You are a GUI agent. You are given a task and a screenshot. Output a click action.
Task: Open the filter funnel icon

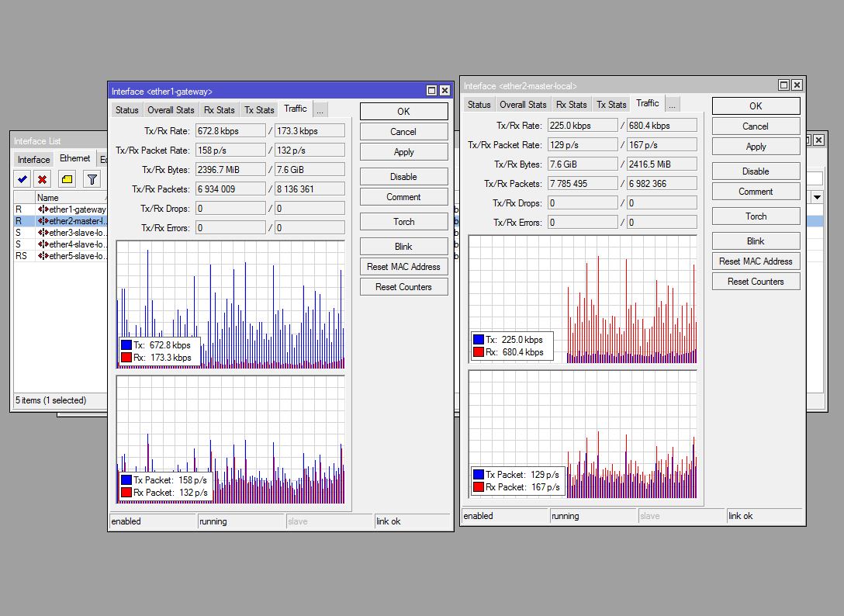92,179
